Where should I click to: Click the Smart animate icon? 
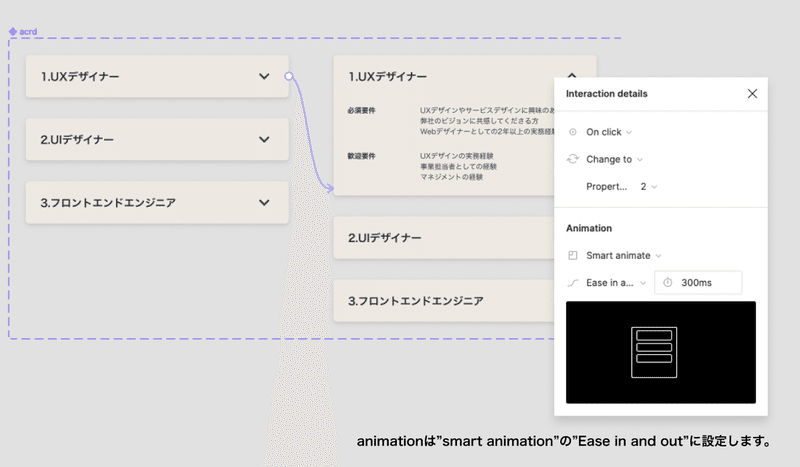573,255
